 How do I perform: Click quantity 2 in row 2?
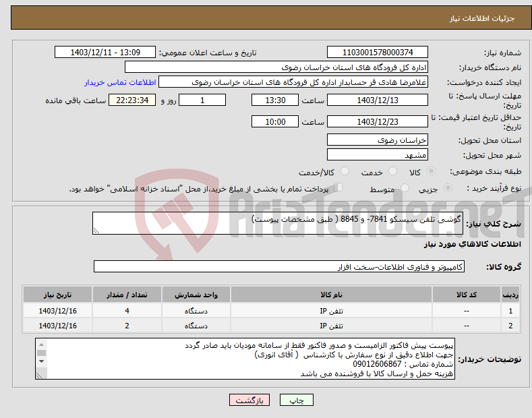click(127, 326)
